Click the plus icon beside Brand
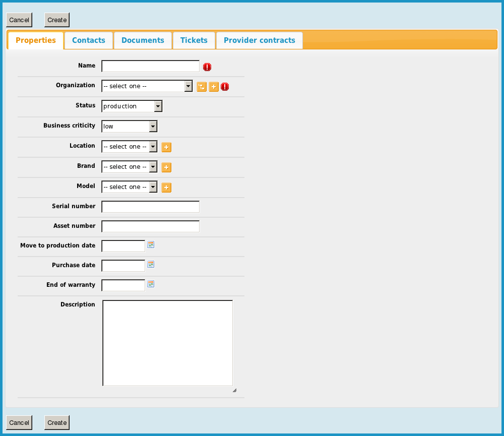This screenshot has height=436, width=504. (x=166, y=167)
